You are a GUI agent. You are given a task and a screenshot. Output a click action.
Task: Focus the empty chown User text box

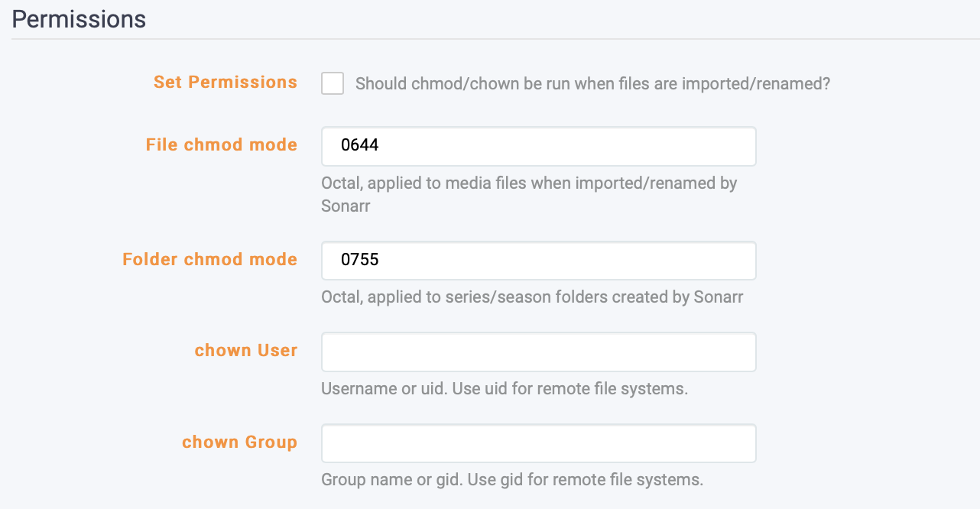coord(538,352)
